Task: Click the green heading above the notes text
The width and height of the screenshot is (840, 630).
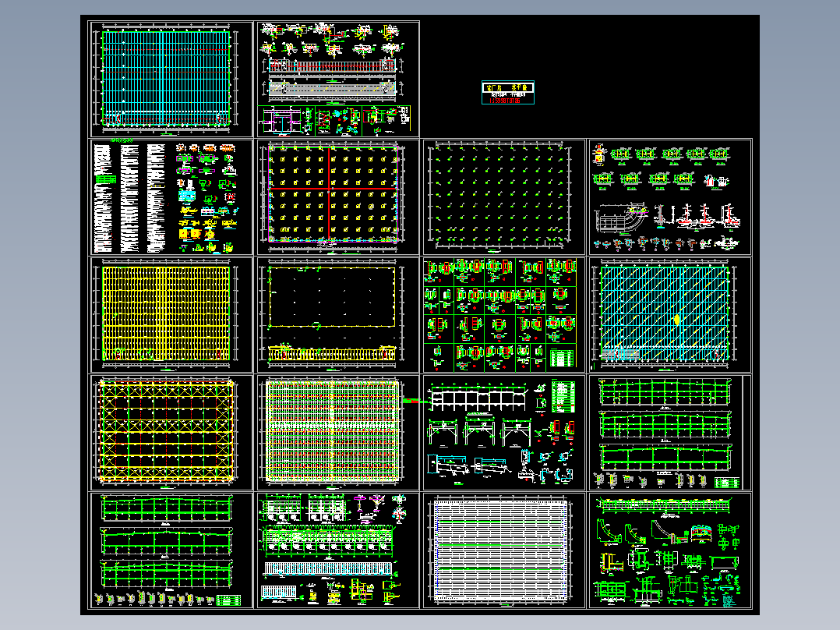Action: 122,141
